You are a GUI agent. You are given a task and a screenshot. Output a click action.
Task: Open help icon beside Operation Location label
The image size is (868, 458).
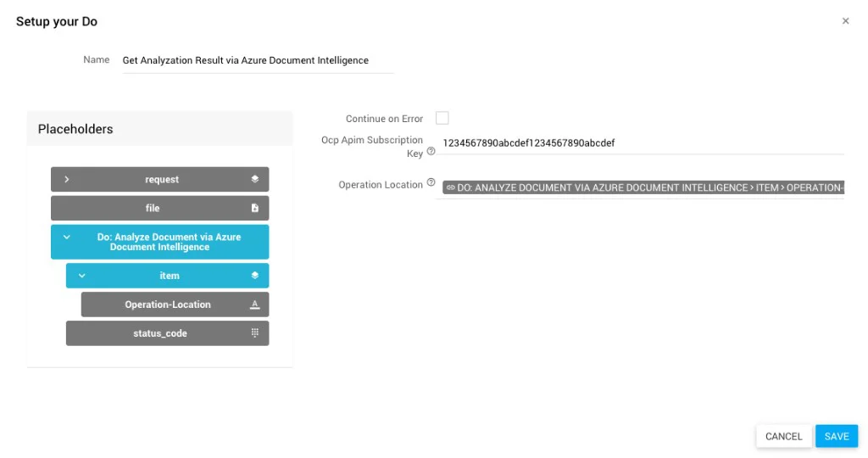tap(431, 183)
